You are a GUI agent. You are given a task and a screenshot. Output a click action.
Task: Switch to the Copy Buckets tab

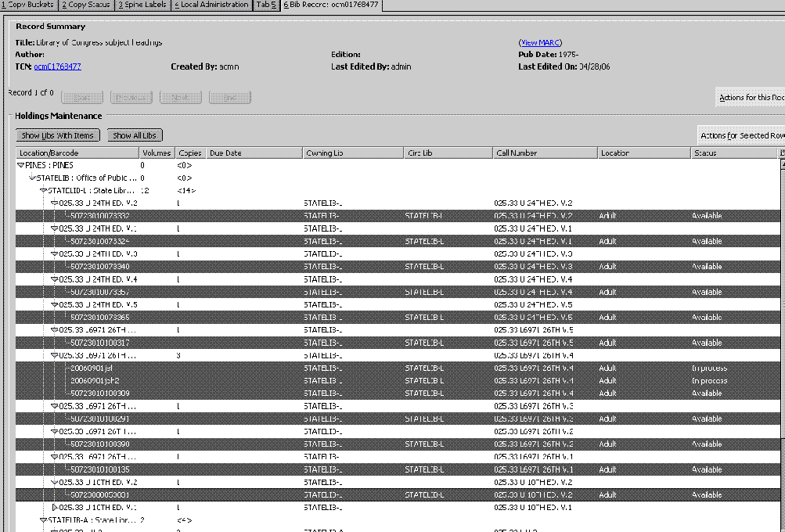tap(27, 5)
